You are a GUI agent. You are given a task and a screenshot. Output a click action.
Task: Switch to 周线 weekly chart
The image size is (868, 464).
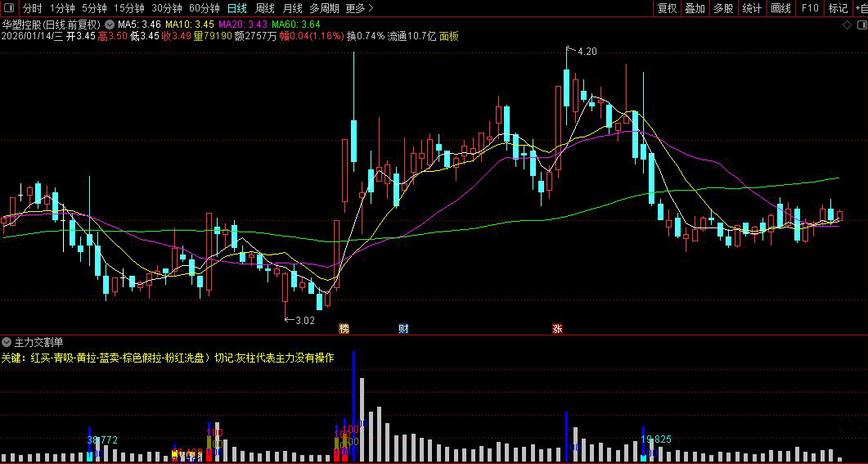tap(264, 8)
